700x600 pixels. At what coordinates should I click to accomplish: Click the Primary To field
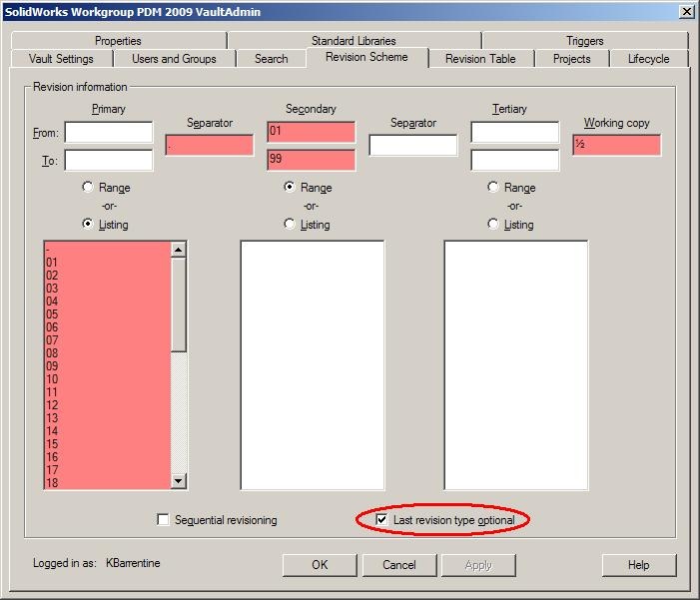109,161
